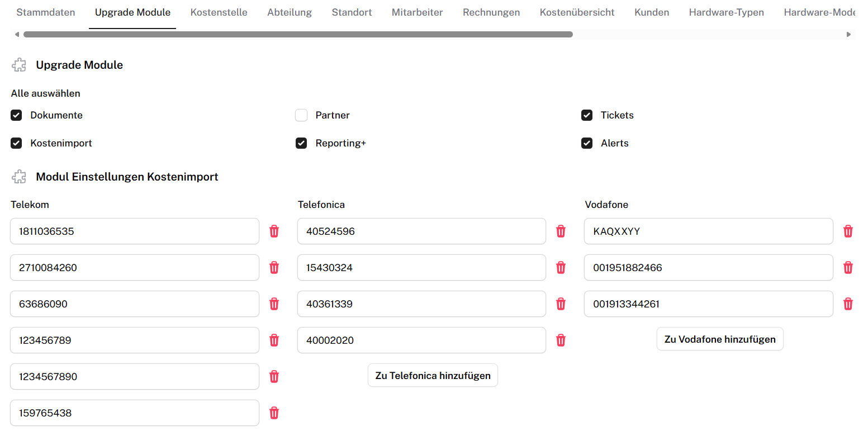The height and width of the screenshot is (431, 868).
Task: Toggle the Reporting+ checkbox
Action: tap(301, 144)
